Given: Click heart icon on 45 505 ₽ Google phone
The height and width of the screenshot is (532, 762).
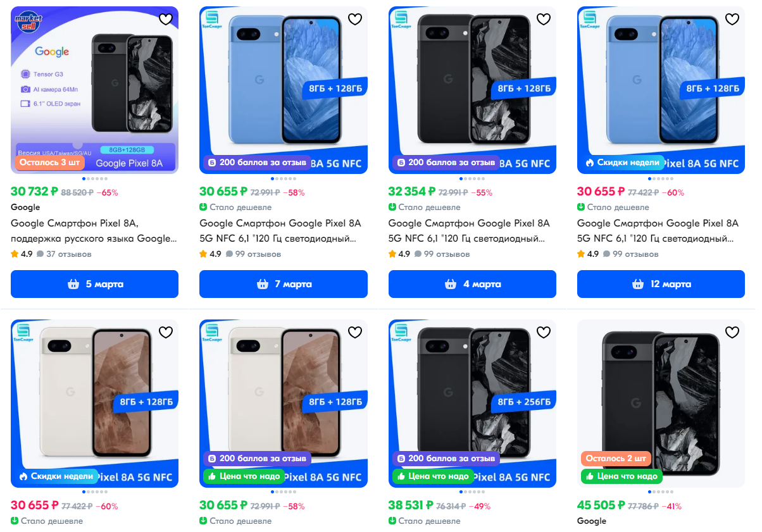Looking at the screenshot, I should 732,332.
